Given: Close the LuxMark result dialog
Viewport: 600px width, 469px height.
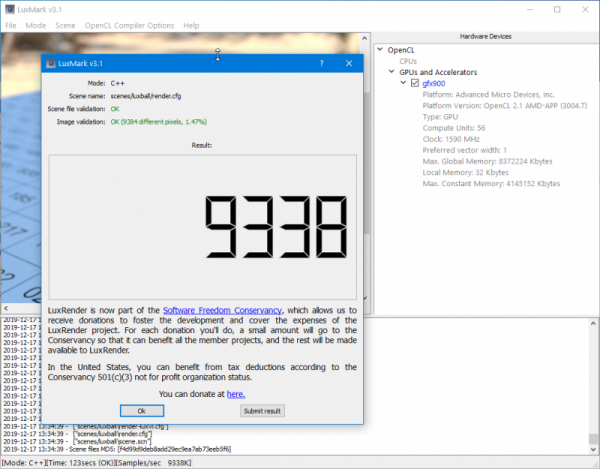Looking at the screenshot, I should (349, 62).
